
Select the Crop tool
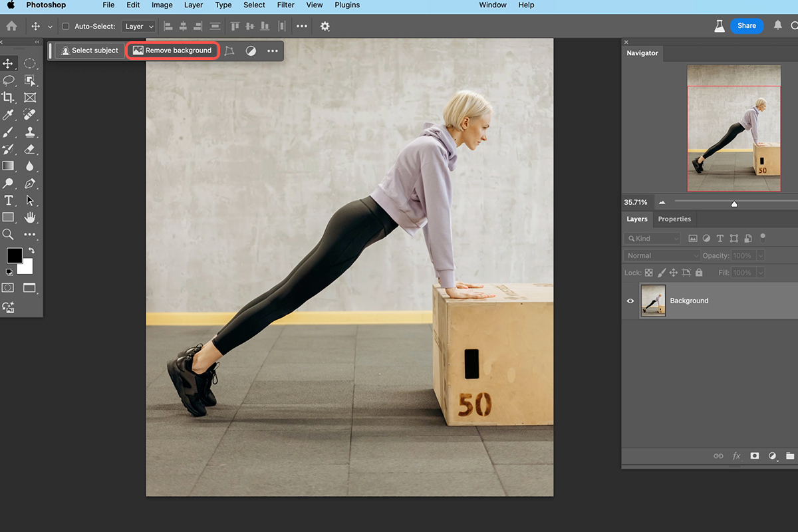pos(9,97)
